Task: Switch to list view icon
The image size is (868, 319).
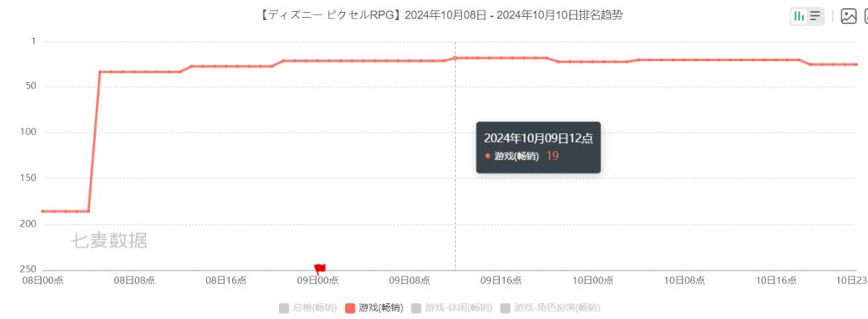Action: tap(815, 16)
